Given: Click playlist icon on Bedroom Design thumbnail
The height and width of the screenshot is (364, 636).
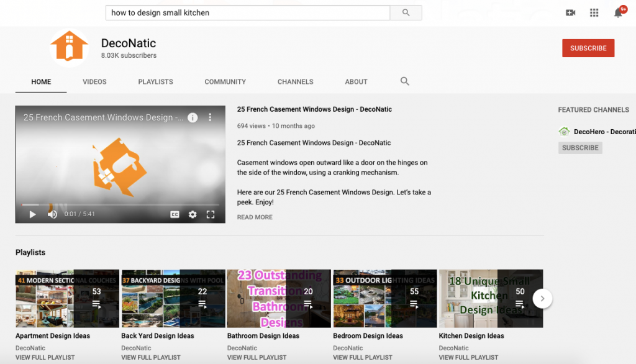Looking at the screenshot, I should pos(414,304).
